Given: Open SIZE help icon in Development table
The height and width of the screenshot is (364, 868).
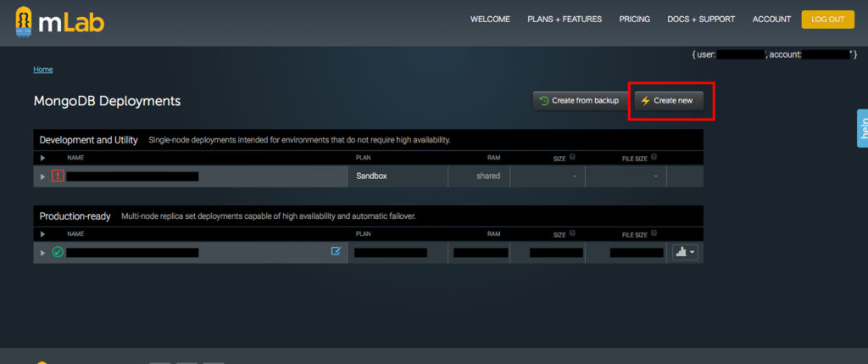Looking at the screenshot, I should (x=572, y=157).
